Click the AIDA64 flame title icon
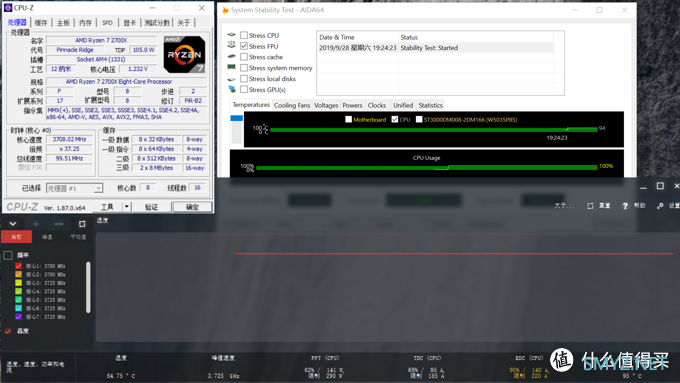Viewport: 680px width, 383px height. pos(225,10)
